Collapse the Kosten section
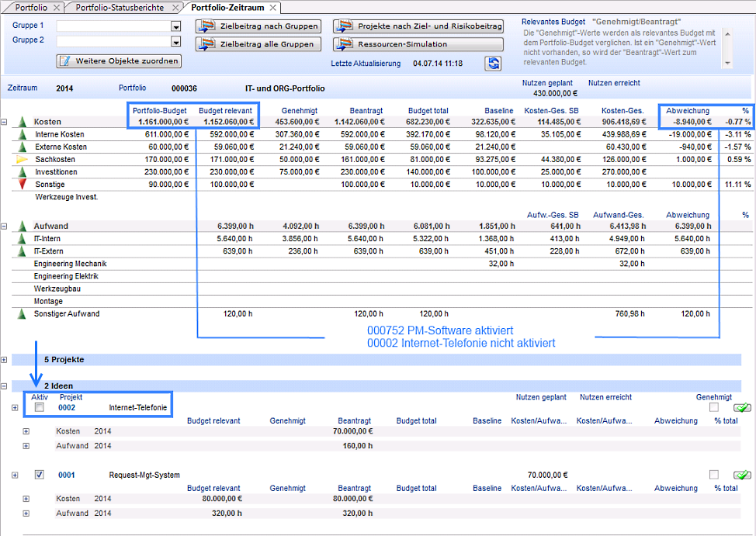The height and width of the screenshot is (536, 756). [x=4, y=122]
